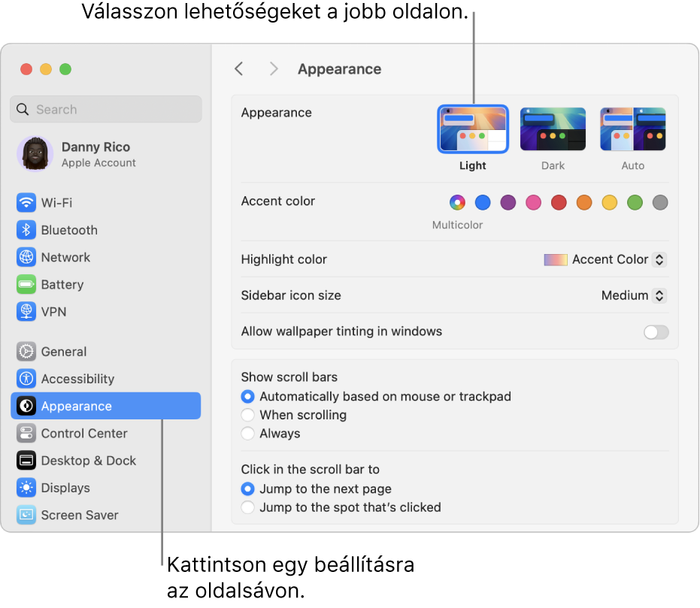
Task: Zoom the window with green button
Action: pos(65,69)
